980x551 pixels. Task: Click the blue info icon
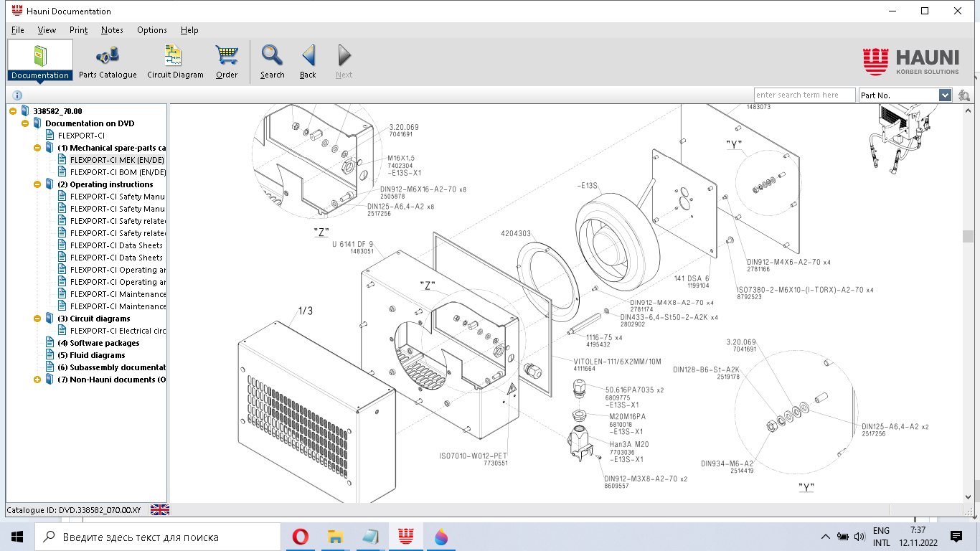[17, 95]
